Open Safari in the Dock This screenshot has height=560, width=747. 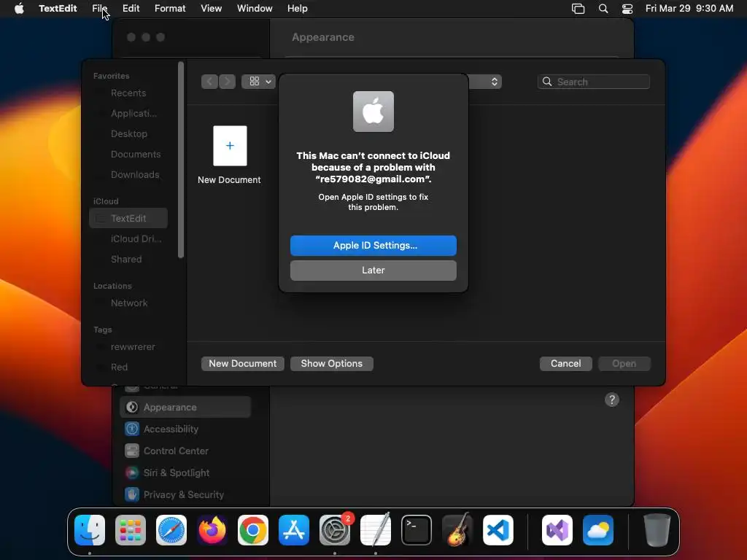tap(171, 530)
